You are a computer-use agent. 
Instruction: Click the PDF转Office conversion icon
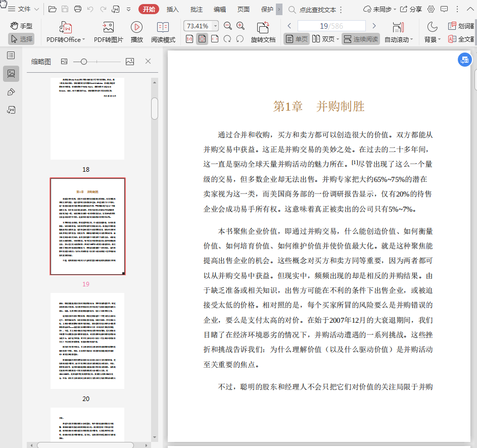pos(66,27)
